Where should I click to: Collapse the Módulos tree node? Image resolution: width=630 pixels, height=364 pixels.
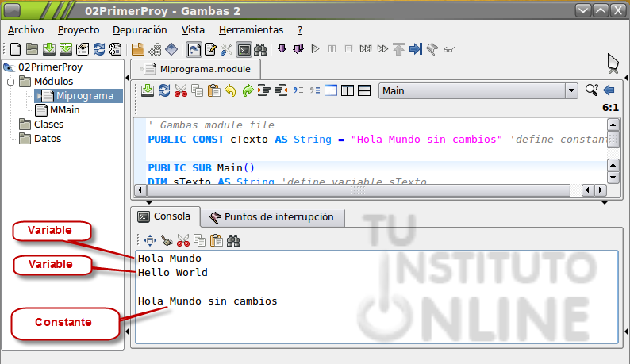(x=11, y=82)
